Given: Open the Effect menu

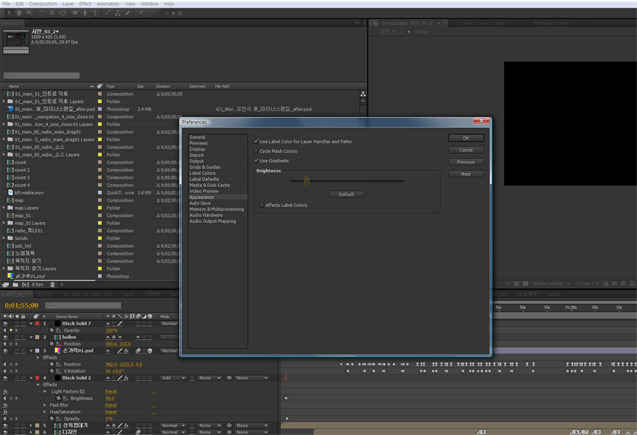Looking at the screenshot, I should tap(85, 4).
